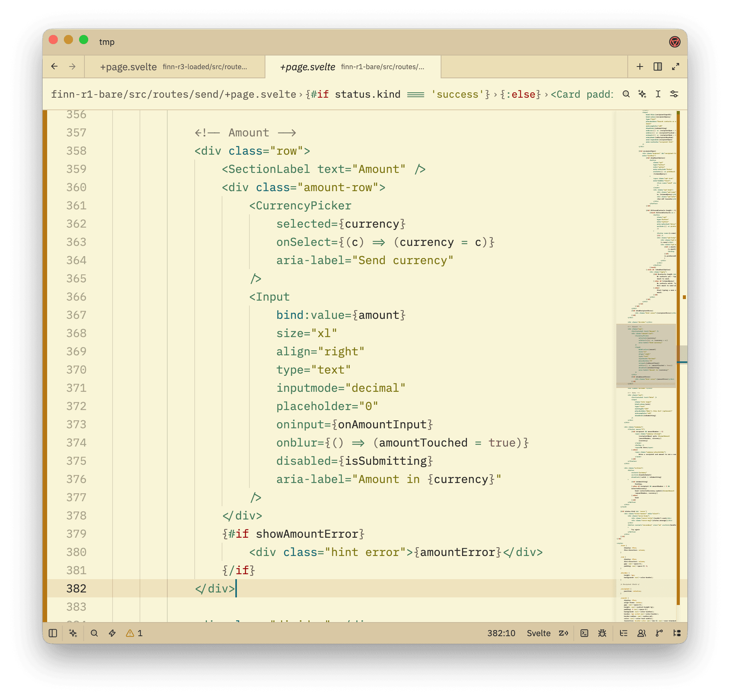Screen dimensions: 730x700
Task: Open a new tab with the plus icon
Action: [640, 67]
